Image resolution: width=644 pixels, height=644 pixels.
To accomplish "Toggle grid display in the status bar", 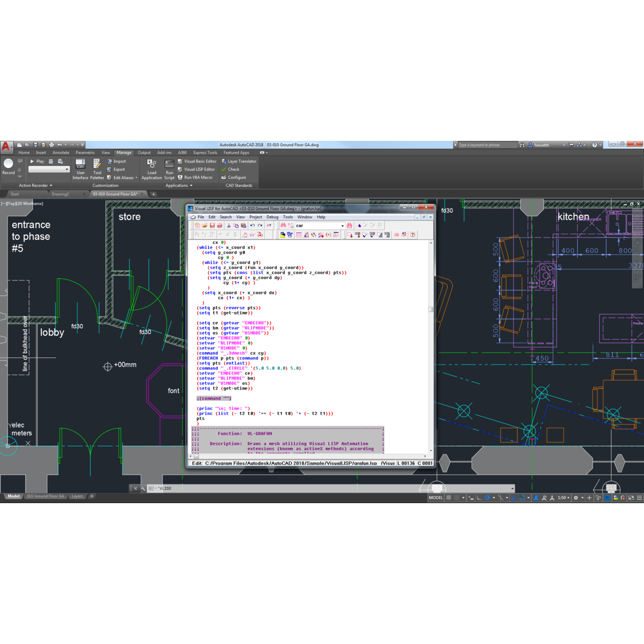I will [448, 497].
